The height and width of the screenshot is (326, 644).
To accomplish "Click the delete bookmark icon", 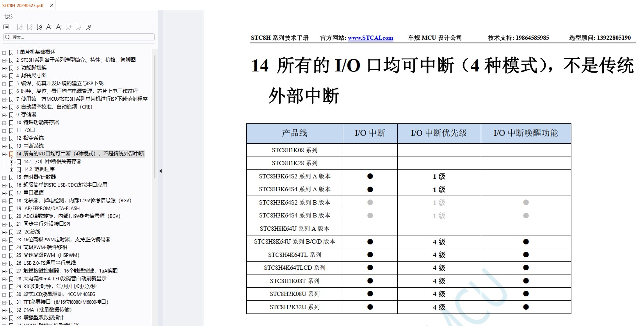I will 30,27.
